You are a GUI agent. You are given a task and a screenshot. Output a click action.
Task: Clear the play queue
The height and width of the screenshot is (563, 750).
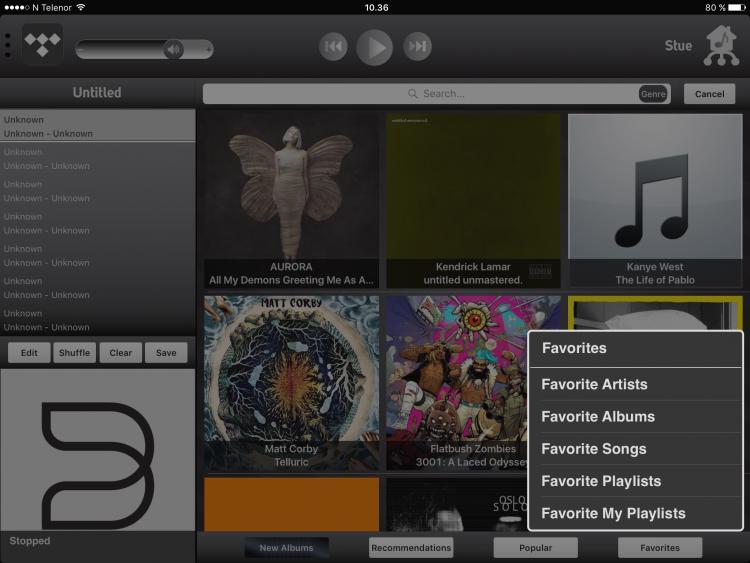tap(121, 353)
